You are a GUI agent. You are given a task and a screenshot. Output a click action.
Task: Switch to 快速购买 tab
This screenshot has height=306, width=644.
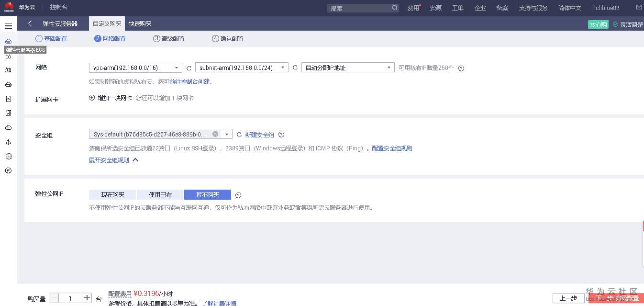coord(140,23)
